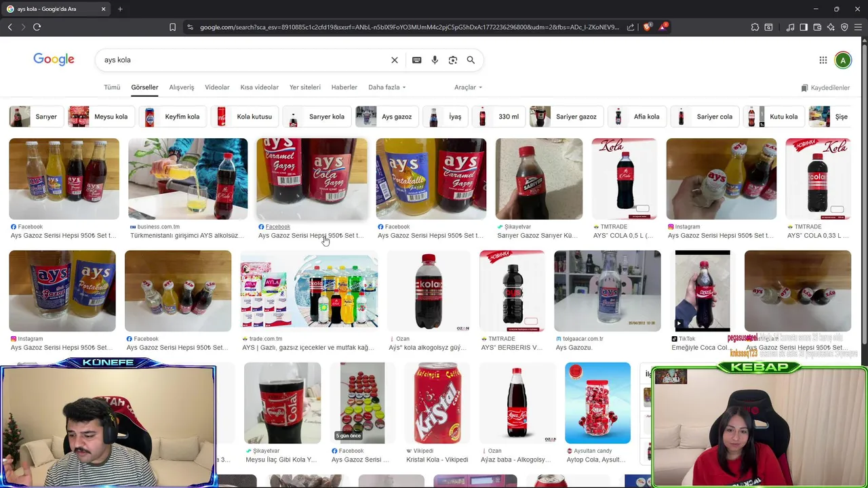Reload the current page
The width and height of the screenshot is (868, 488).
(37, 27)
